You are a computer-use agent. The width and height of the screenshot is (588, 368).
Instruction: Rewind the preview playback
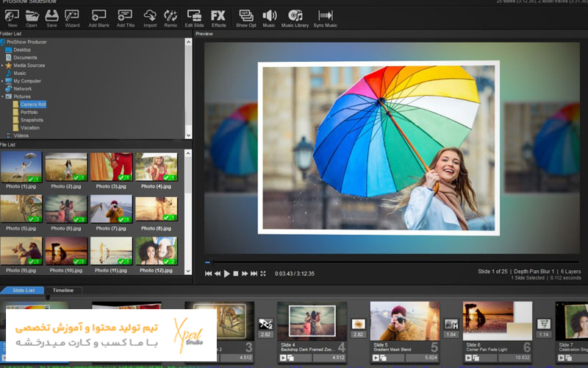click(x=217, y=274)
